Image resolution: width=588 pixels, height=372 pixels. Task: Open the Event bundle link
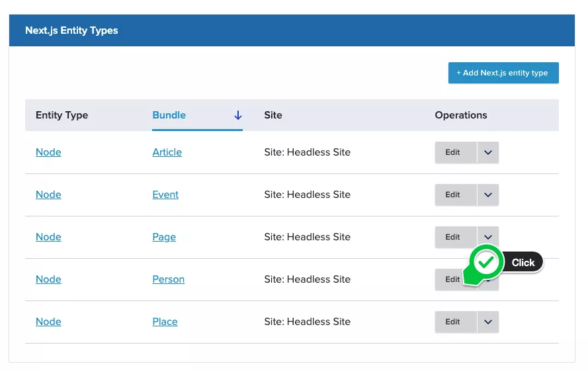point(165,195)
